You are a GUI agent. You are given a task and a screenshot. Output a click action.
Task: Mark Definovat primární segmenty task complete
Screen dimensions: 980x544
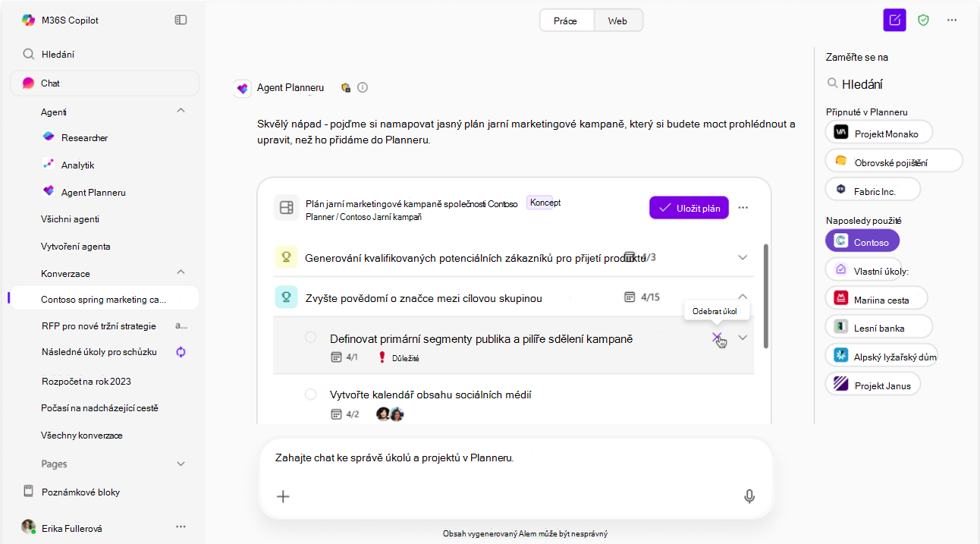[310, 337]
